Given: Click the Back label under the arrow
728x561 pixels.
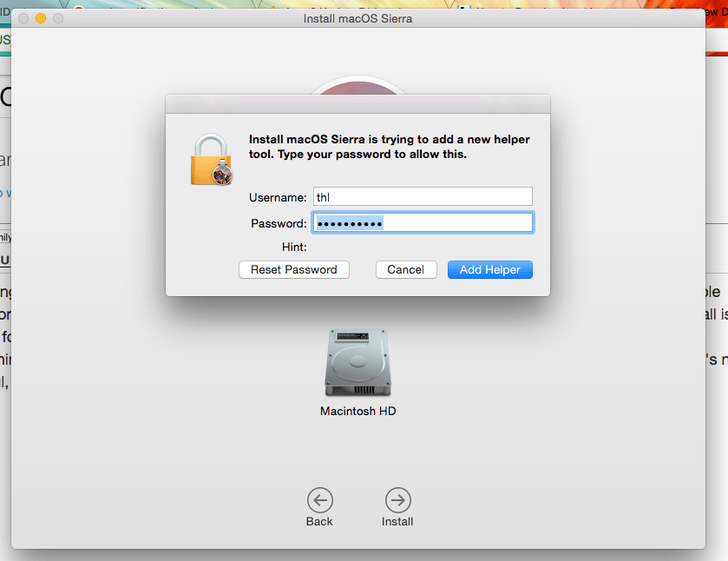Looking at the screenshot, I should click(319, 521).
